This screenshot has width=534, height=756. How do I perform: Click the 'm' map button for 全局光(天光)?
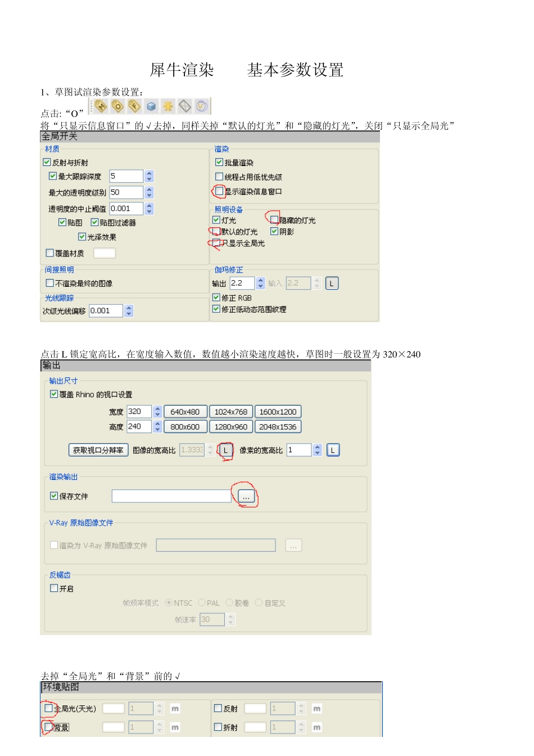point(175,709)
